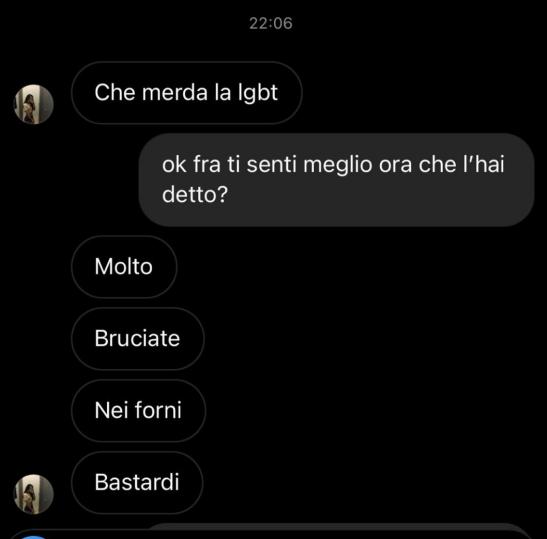The image size is (547, 539).
Task: Select the 22:06 timestamp
Action: (271, 23)
